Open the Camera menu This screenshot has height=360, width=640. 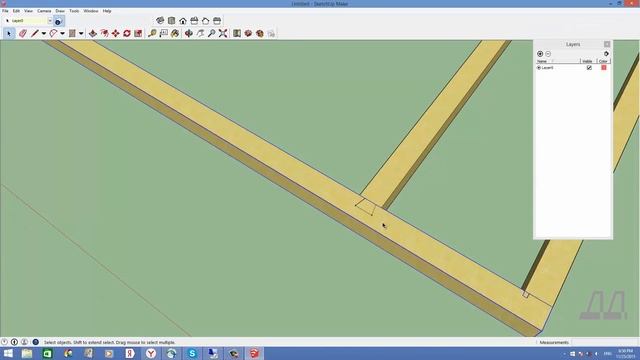pos(44,11)
